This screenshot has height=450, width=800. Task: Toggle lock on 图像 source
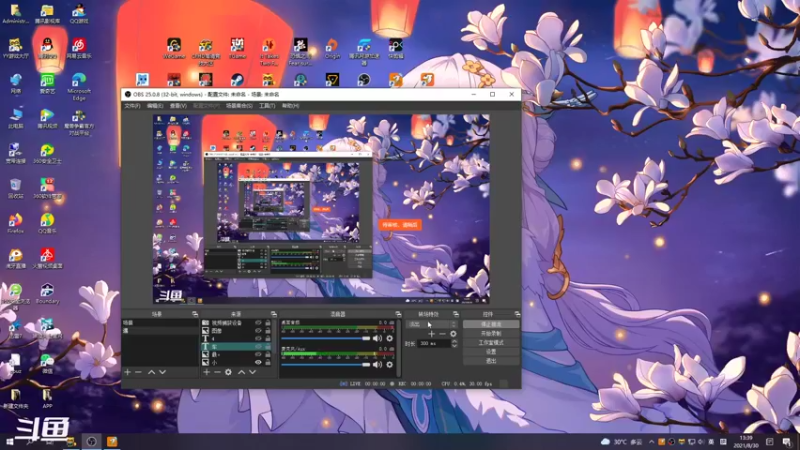[268, 331]
